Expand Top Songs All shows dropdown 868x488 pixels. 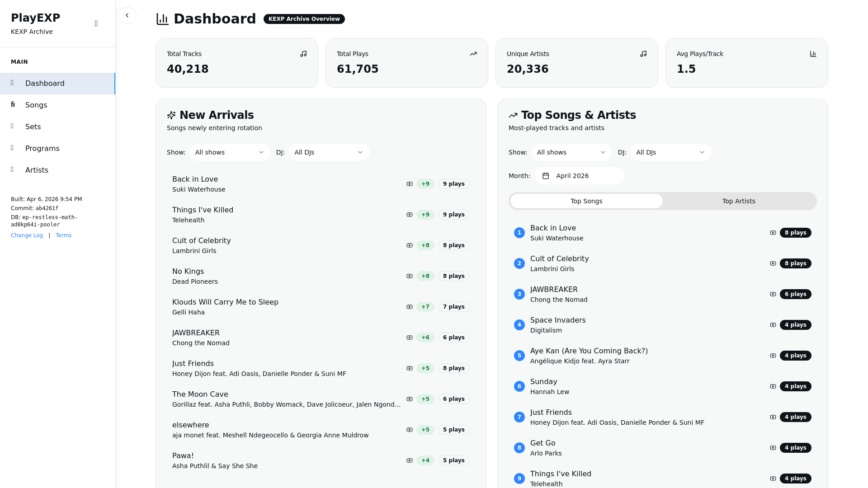(x=571, y=152)
